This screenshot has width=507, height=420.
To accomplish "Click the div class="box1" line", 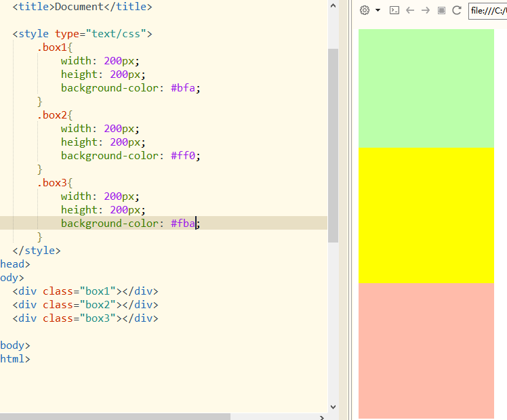I will 85,291.
